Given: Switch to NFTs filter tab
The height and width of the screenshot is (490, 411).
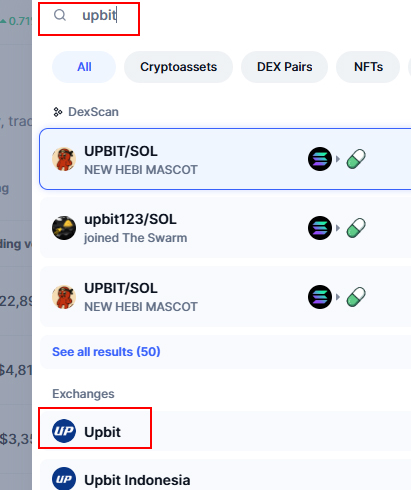Looking at the screenshot, I should [x=368, y=67].
